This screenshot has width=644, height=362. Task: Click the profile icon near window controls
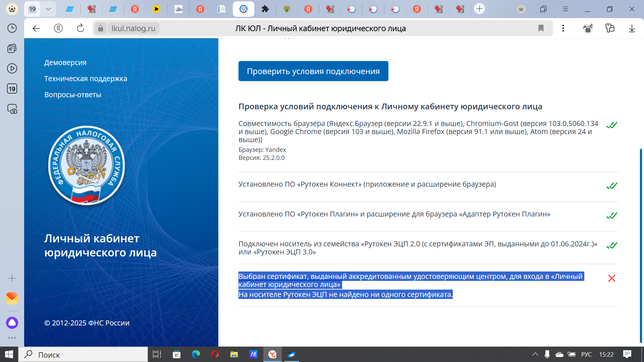pyautogui.click(x=521, y=9)
